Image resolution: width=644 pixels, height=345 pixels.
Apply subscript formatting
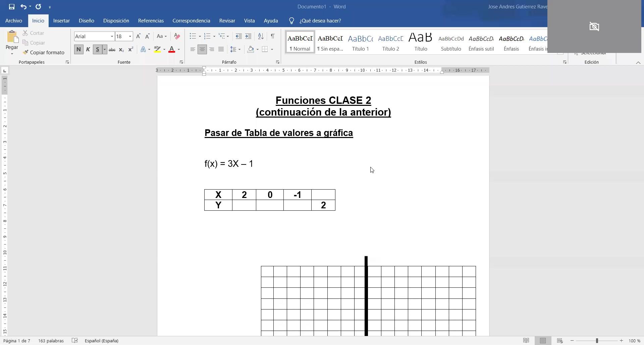point(121,50)
